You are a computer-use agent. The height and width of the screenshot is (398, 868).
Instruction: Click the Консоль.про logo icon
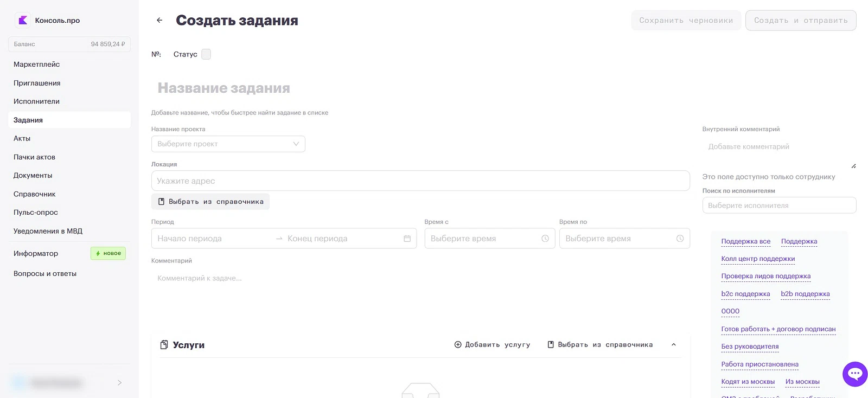coord(23,21)
